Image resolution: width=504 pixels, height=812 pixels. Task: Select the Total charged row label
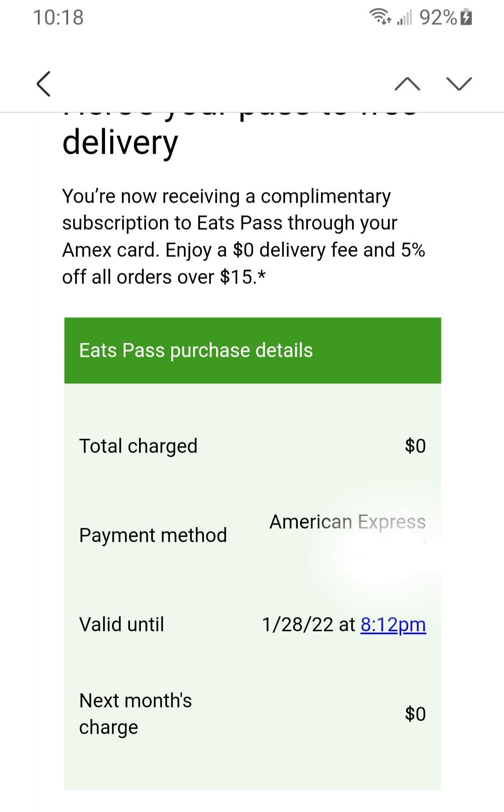coord(138,446)
